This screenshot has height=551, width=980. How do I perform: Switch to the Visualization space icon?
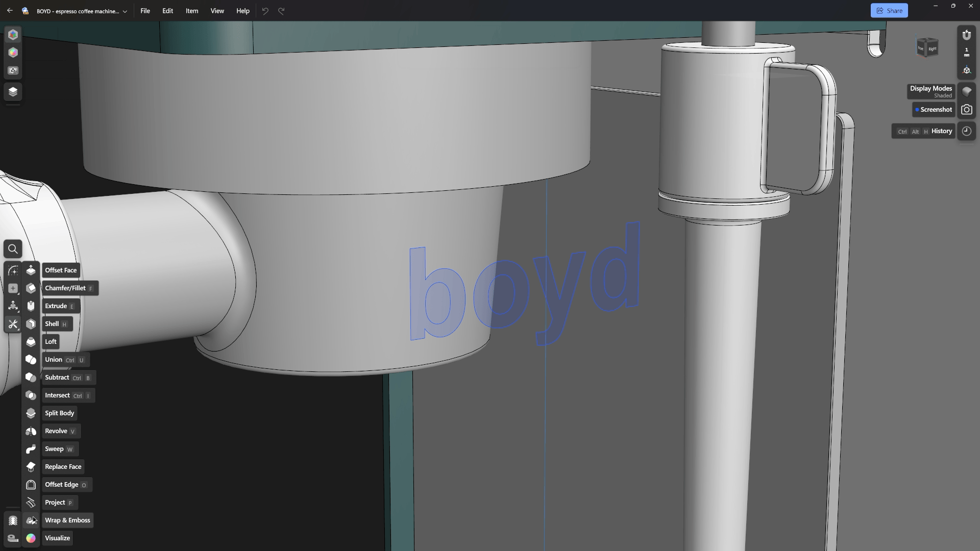pos(13,53)
